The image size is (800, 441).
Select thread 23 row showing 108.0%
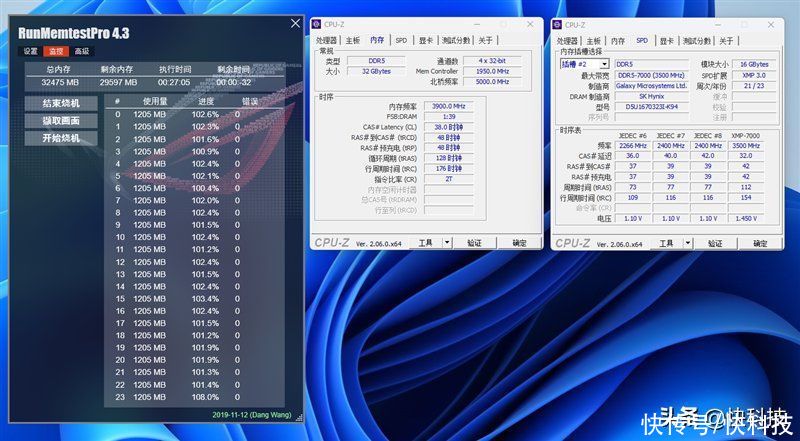pos(194,397)
